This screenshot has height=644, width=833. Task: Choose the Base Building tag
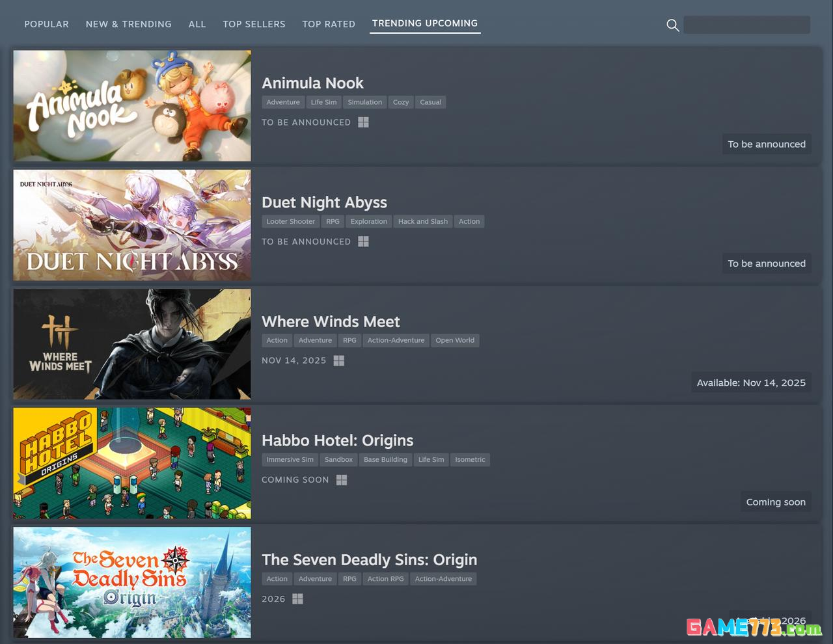click(385, 459)
